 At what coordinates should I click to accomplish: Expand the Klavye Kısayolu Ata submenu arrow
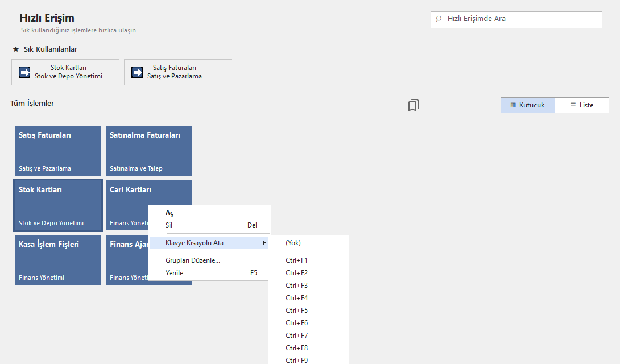tap(264, 243)
